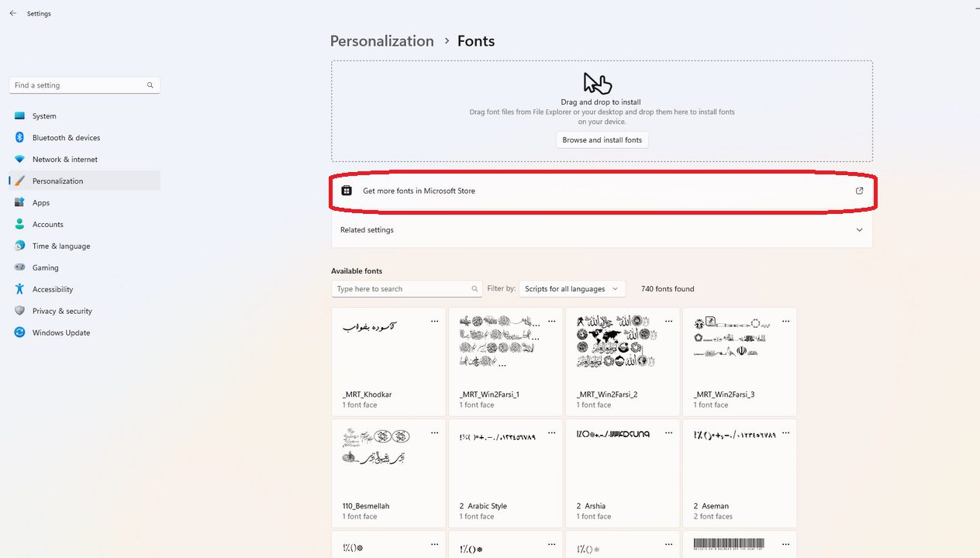The image size is (980, 558).
Task: Click the Bluetooth & devices icon
Action: 19,138
